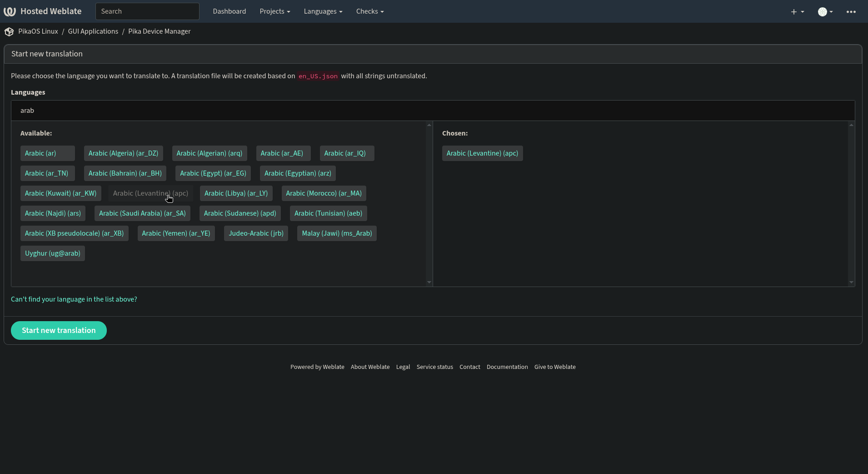The height and width of the screenshot is (474, 868).
Task: Select Arabic (Kuwait) (ar_KW)
Action: click(x=61, y=193)
